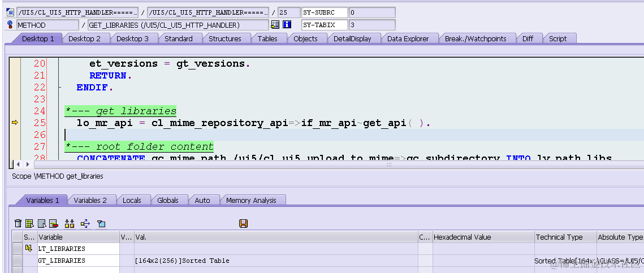Viewport: 644px width, 273px height.
Task: Click the orange floppy disk save icon
Action: point(243,223)
